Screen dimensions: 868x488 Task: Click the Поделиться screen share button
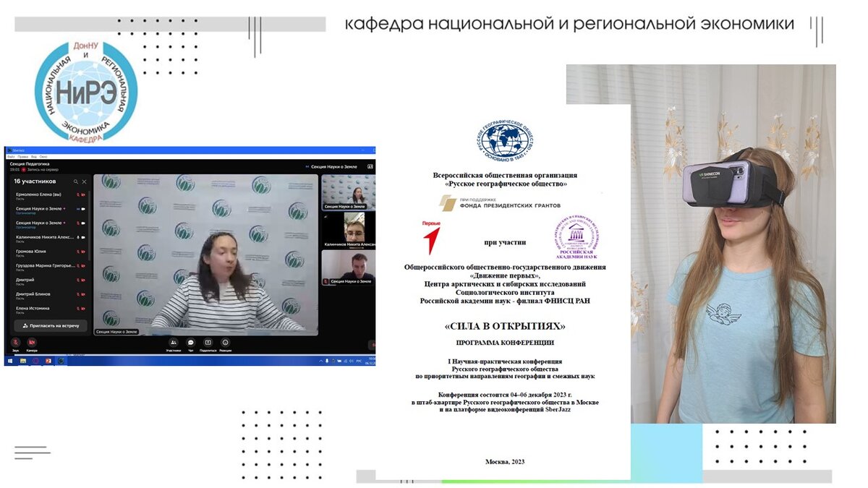[x=208, y=342]
